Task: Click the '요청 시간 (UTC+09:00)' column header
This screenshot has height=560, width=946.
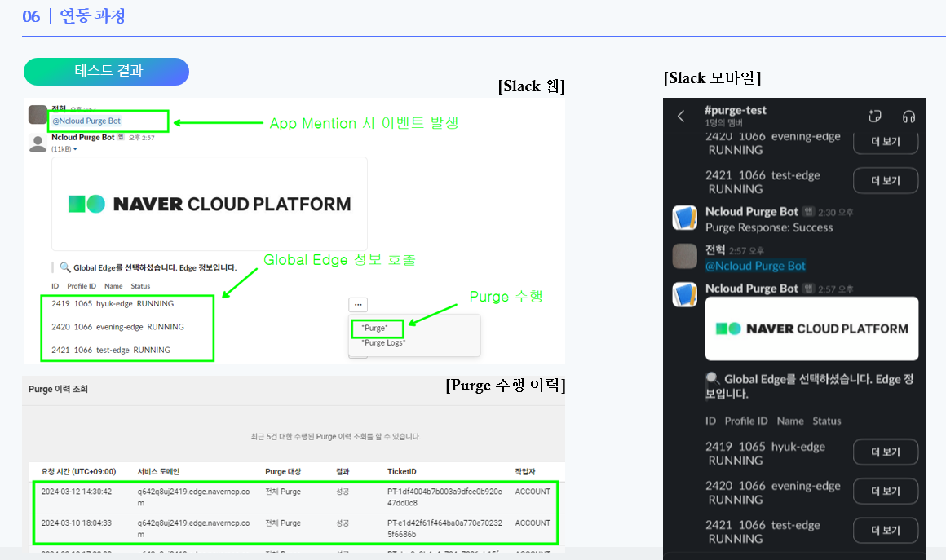Action: pyautogui.click(x=78, y=471)
